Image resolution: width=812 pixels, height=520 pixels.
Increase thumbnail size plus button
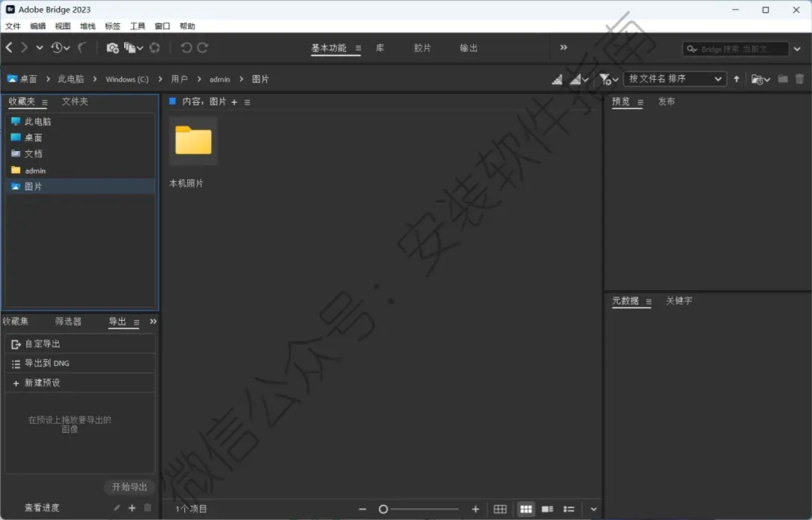click(x=475, y=509)
